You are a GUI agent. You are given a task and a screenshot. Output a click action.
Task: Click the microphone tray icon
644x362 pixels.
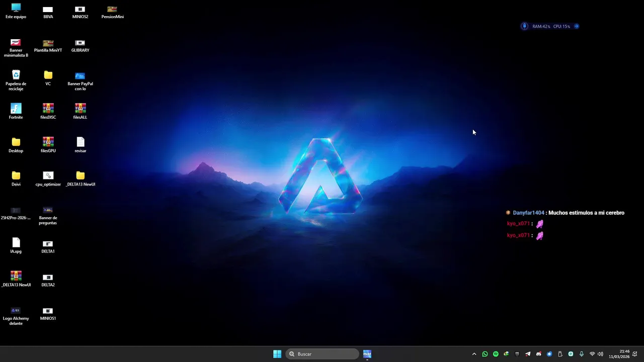click(x=582, y=354)
